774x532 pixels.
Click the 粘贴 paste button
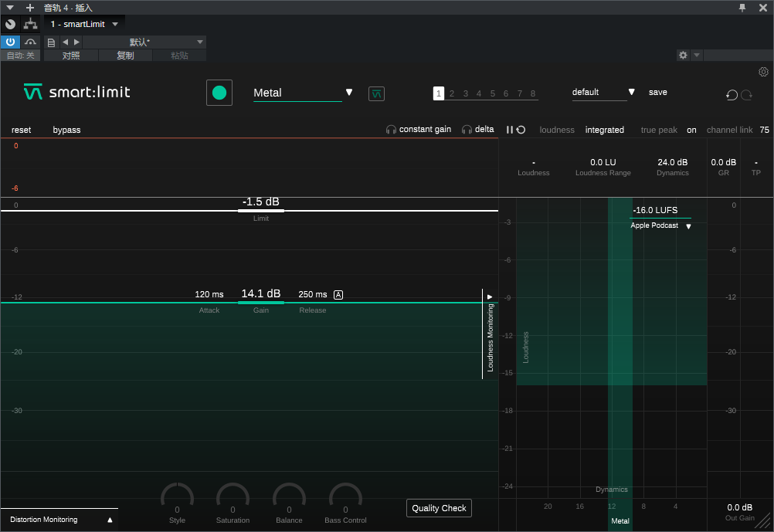tap(179, 56)
